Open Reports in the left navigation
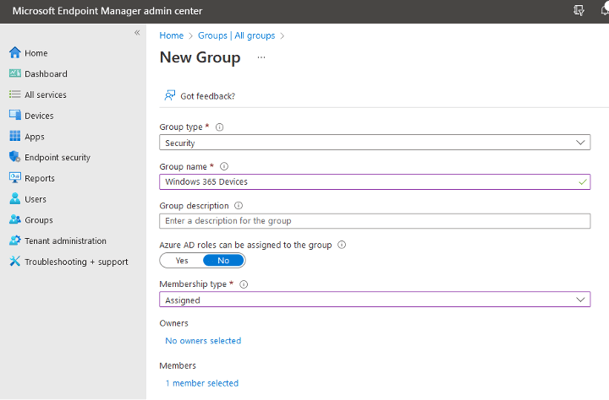Viewport: 609px width, 400px height. (40, 178)
